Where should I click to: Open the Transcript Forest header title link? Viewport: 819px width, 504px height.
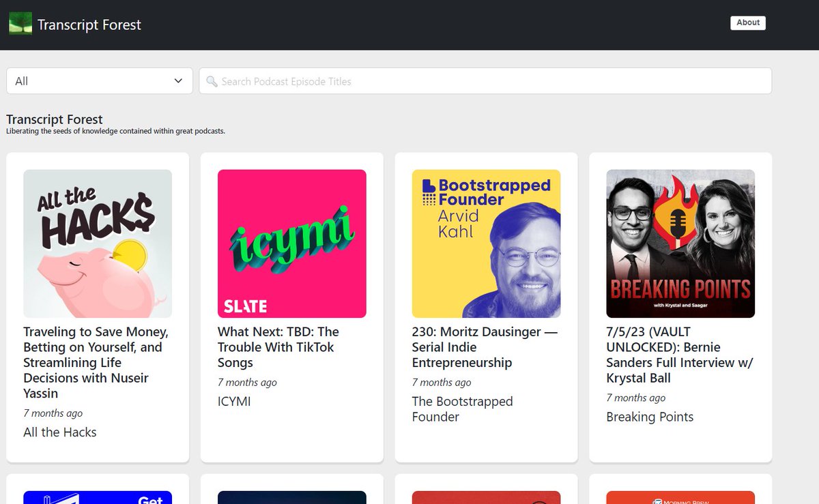tap(89, 25)
